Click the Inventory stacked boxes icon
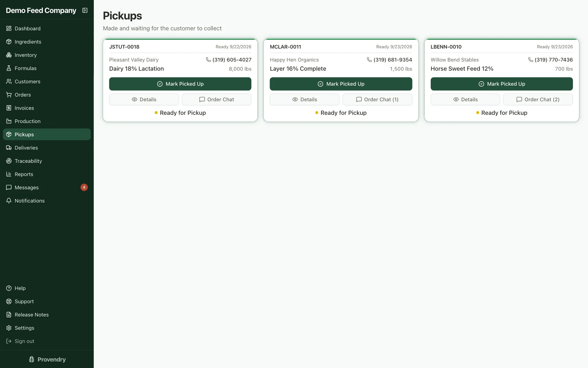This screenshot has height=368, width=588. click(9, 55)
